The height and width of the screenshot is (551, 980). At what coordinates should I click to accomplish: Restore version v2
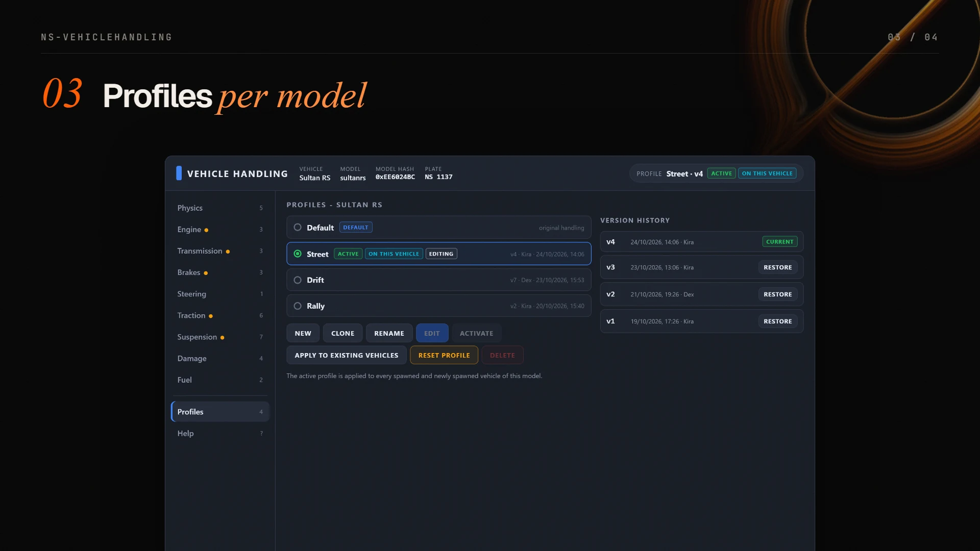pos(777,294)
